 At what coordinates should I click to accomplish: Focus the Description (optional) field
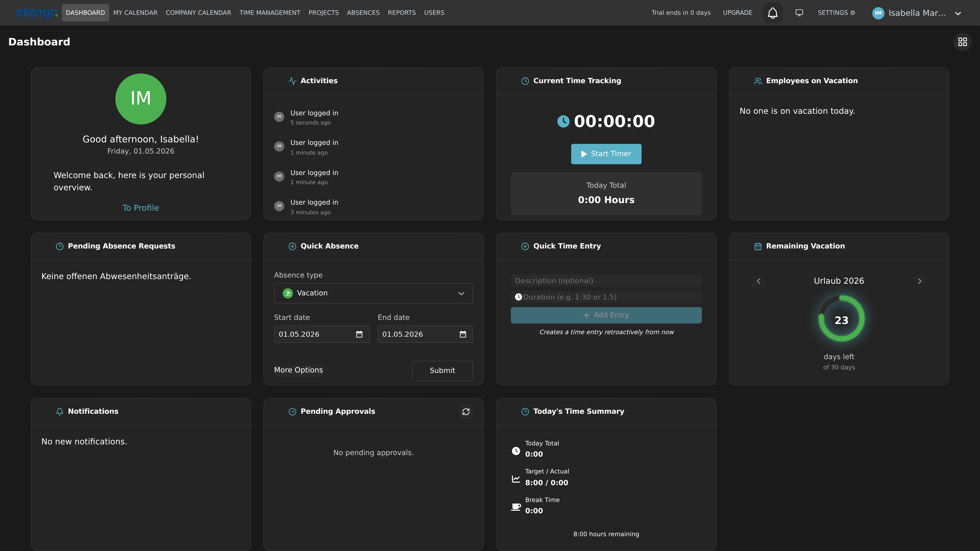(606, 281)
